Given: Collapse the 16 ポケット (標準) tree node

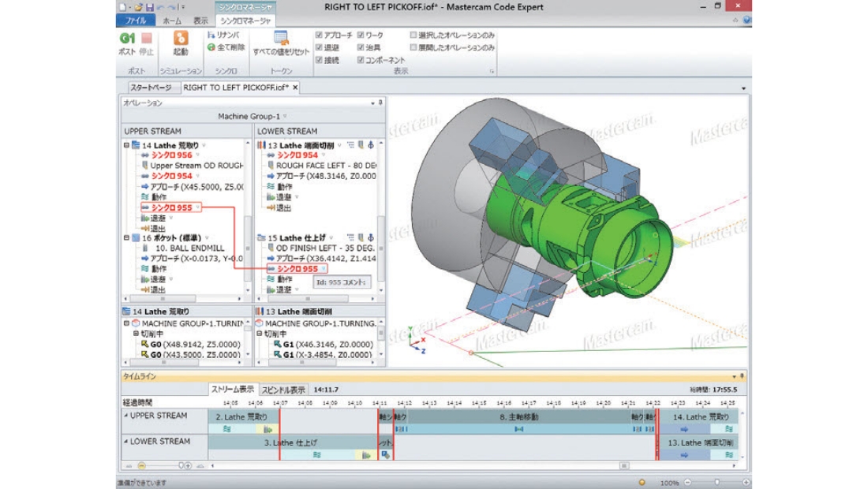Looking at the screenshot, I should point(126,238).
